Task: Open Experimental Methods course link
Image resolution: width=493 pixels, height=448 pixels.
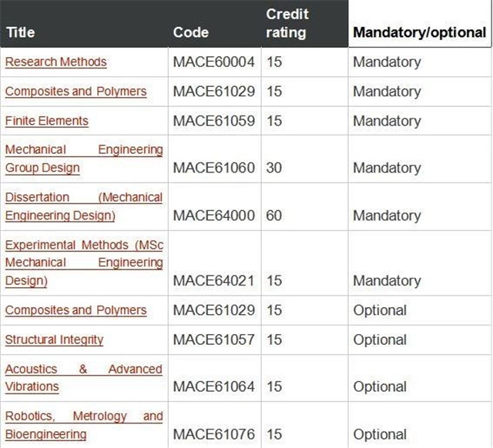Action: [x=84, y=263]
